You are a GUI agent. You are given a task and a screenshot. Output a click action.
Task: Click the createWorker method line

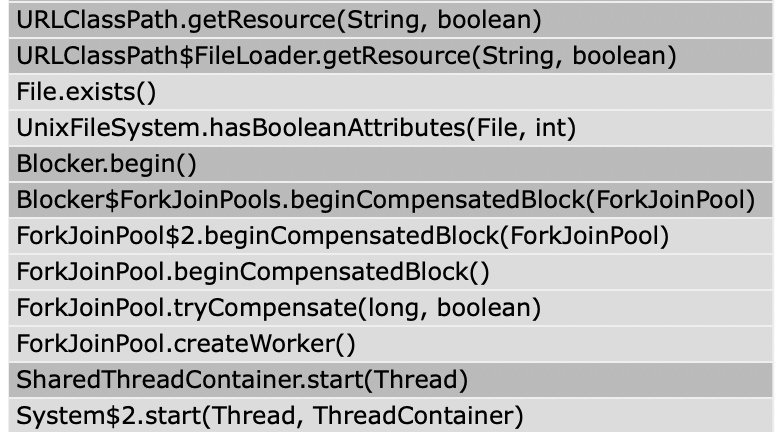tap(390, 344)
